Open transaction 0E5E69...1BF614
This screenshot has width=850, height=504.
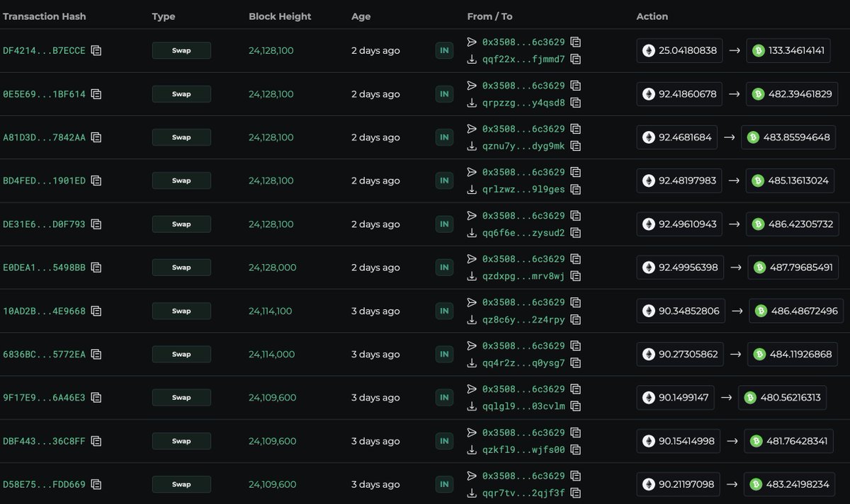(x=44, y=94)
